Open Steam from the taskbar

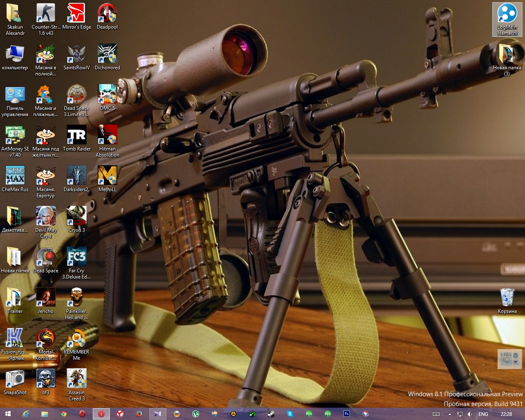[271, 414]
